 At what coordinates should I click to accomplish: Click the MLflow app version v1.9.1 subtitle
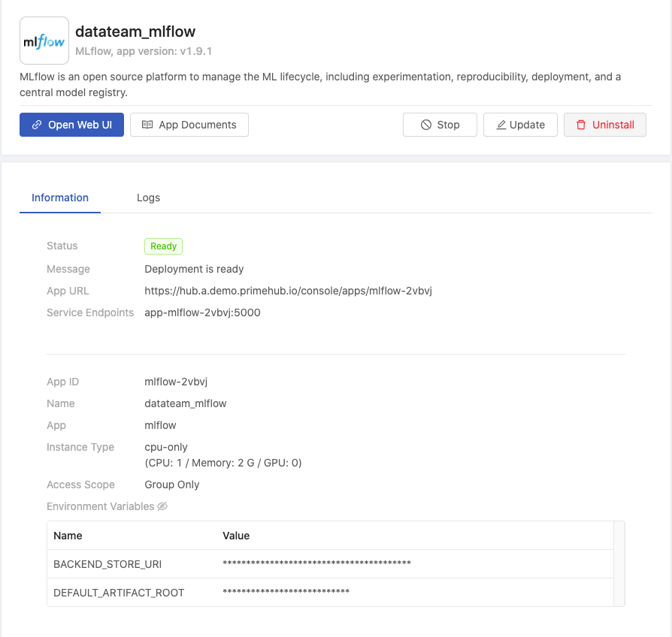click(144, 51)
